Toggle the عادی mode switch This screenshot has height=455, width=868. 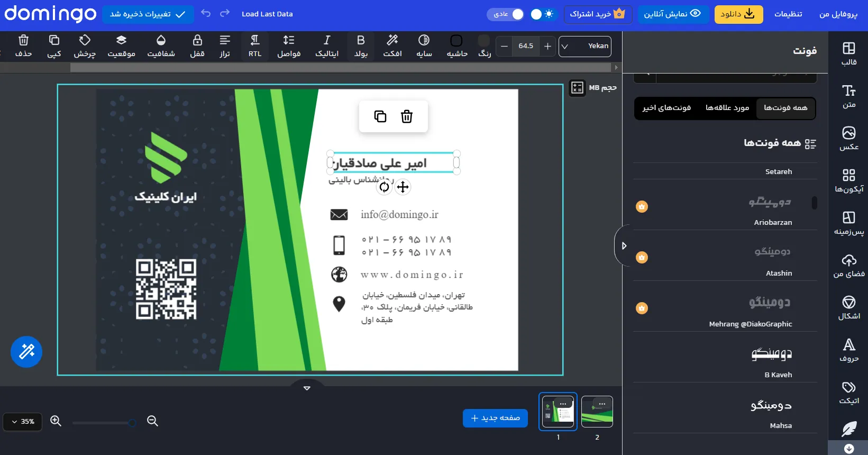pos(505,14)
